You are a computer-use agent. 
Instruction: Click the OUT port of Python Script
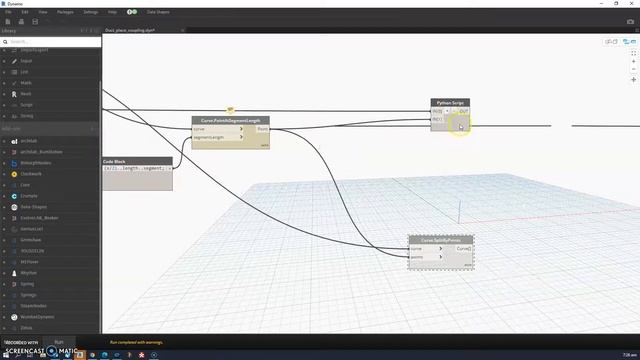point(464,111)
